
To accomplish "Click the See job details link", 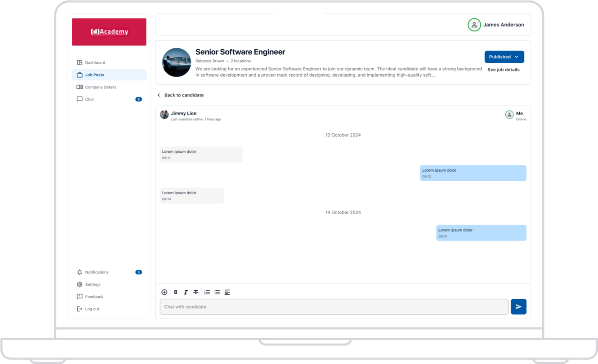I will 503,70.
